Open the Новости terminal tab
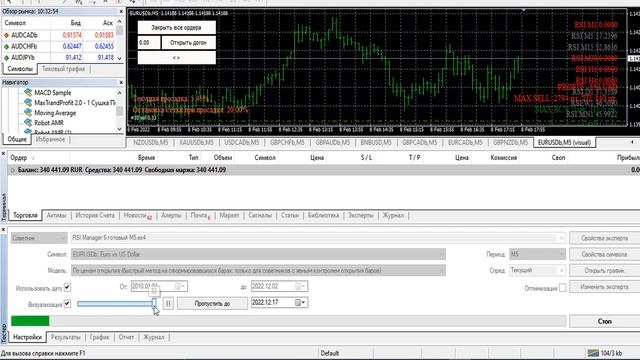The image size is (640, 360). click(138, 216)
